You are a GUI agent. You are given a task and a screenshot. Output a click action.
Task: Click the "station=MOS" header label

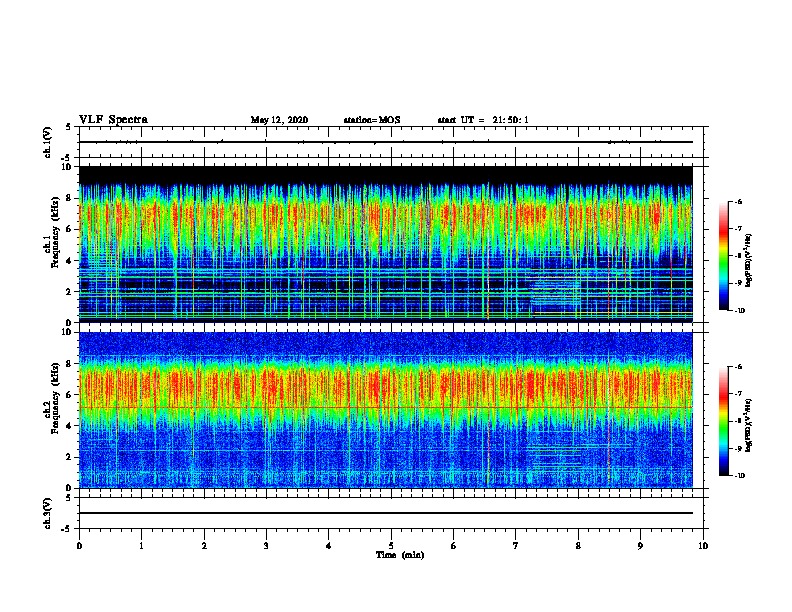372,120
